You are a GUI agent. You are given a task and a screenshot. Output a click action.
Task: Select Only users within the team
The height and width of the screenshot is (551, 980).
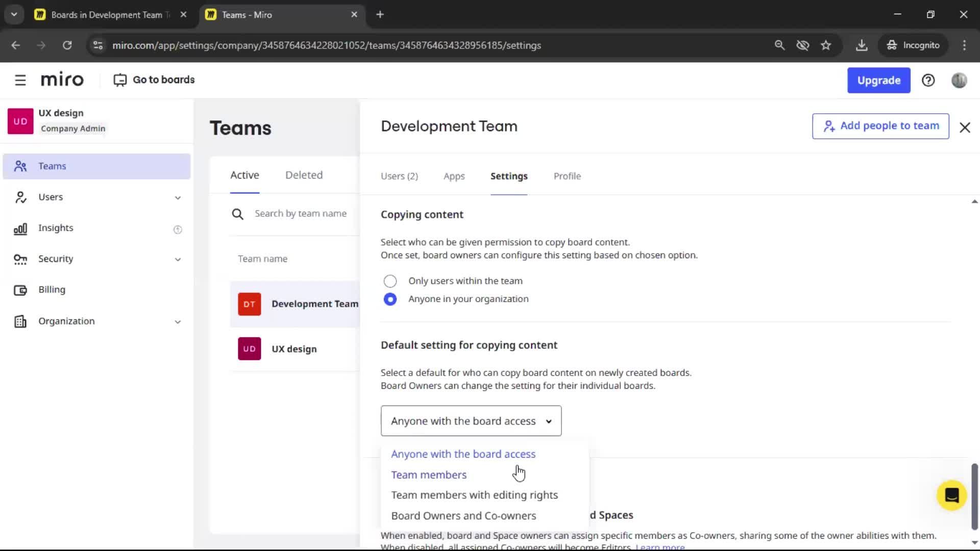click(x=390, y=281)
